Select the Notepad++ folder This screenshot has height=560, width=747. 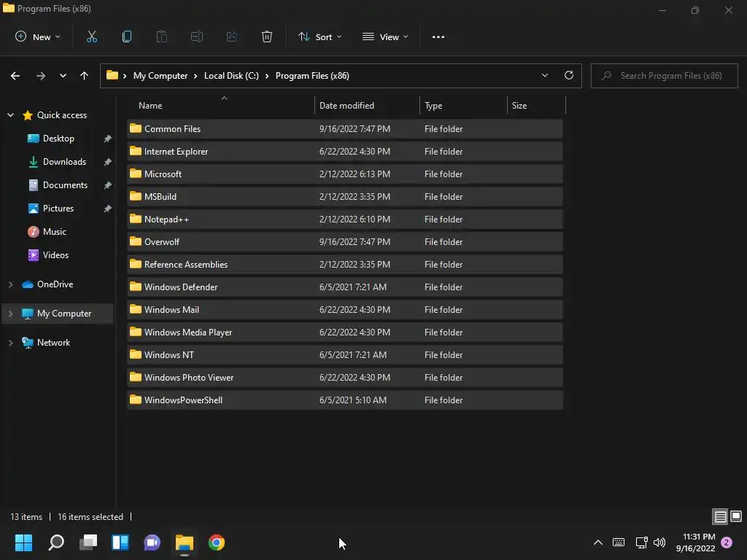[345, 219]
